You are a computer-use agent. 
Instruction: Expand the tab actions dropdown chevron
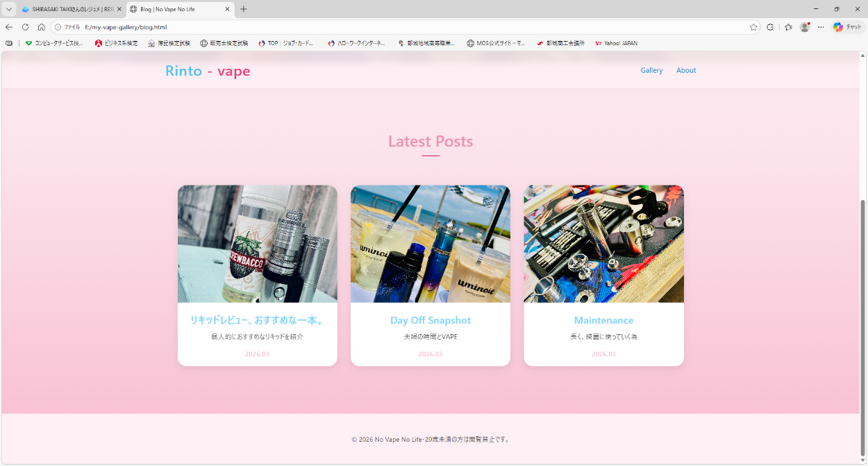tap(9, 9)
